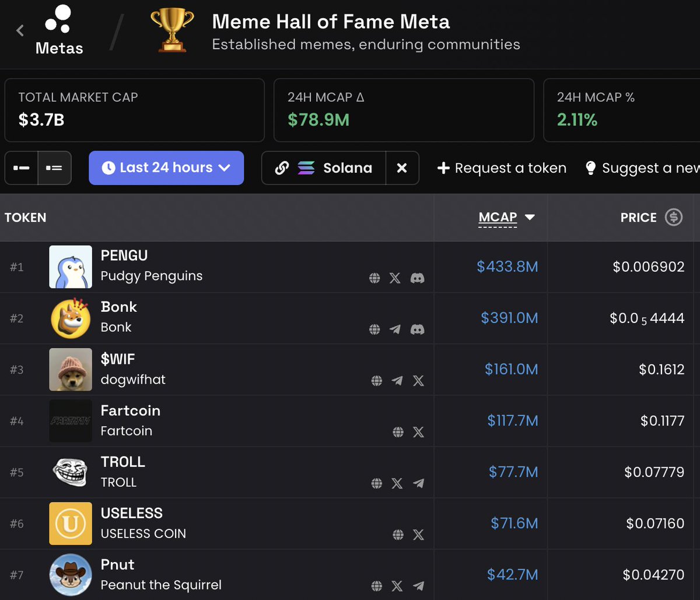The image size is (700, 600).
Task: Click the TROLL face thumbnail
Action: pyautogui.click(x=71, y=472)
